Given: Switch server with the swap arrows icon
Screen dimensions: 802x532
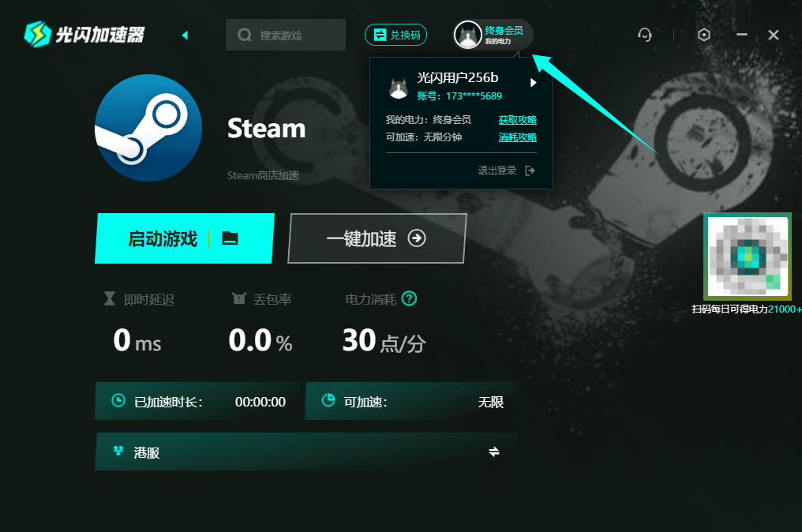Looking at the screenshot, I should (x=493, y=451).
